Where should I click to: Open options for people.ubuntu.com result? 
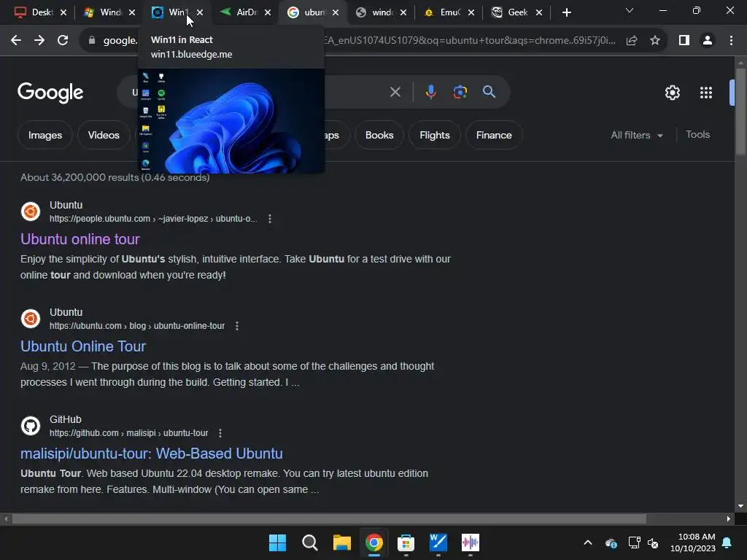[x=270, y=219]
